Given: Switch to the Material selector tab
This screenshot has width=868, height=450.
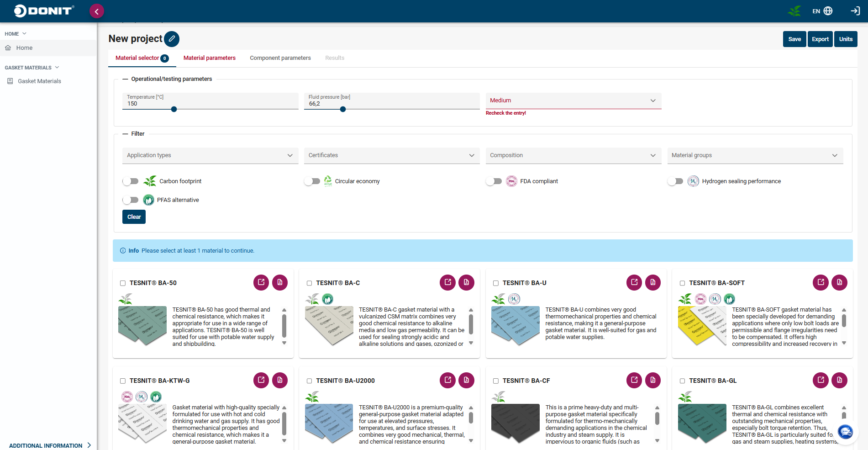Looking at the screenshot, I should pyautogui.click(x=142, y=58).
